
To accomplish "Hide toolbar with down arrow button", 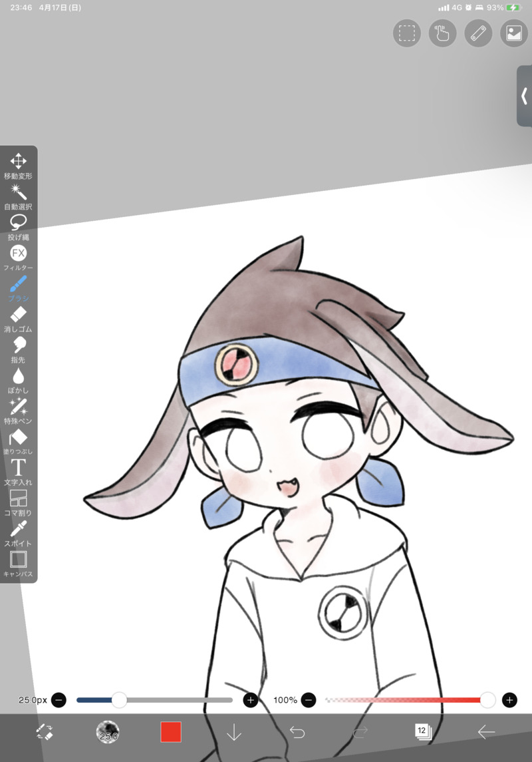I will click(x=234, y=732).
